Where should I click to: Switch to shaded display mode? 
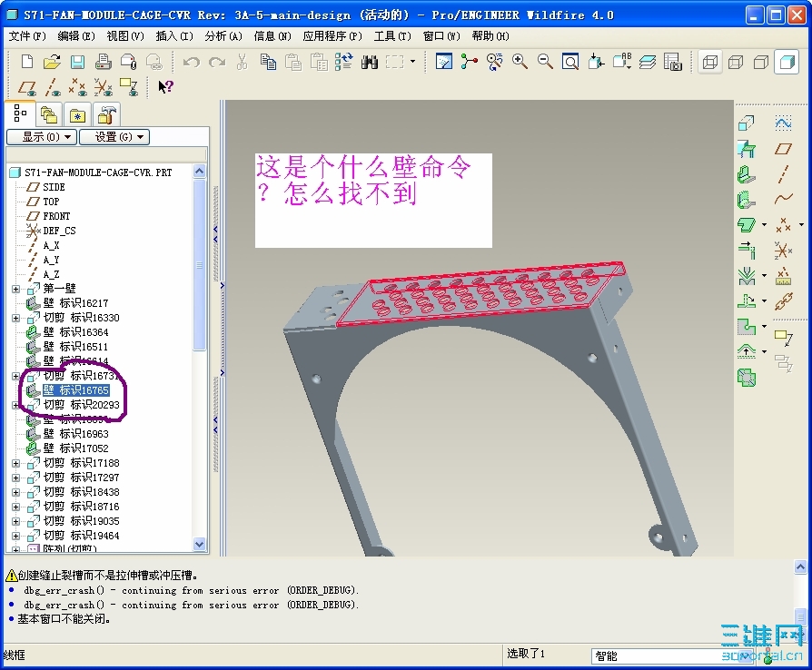coord(787,62)
